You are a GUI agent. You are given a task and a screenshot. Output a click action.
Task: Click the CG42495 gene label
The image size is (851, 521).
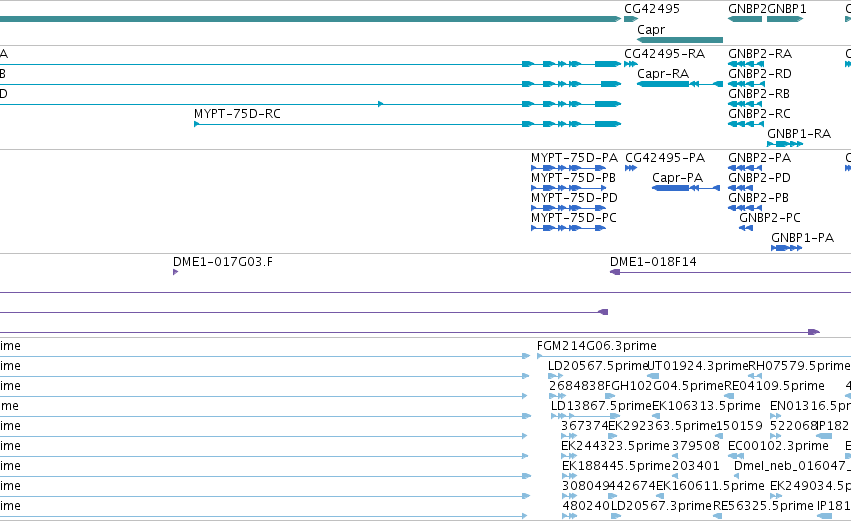pyautogui.click(x=652, y=9)
